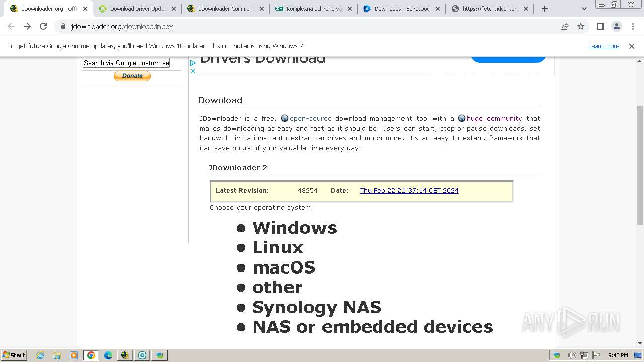Screen dimensions: 644x362
Task: Click the JDownloader 2 heading
Action: pos(237,168)
